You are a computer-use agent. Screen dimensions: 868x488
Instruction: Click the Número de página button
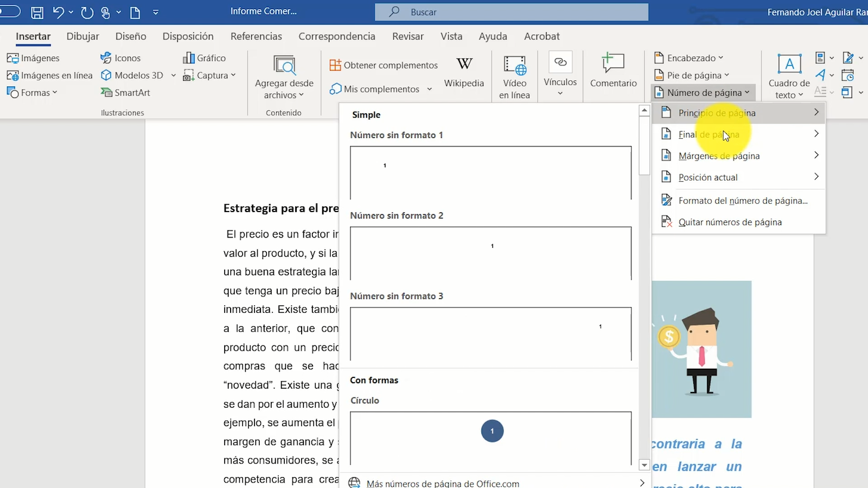pos(702,93)
